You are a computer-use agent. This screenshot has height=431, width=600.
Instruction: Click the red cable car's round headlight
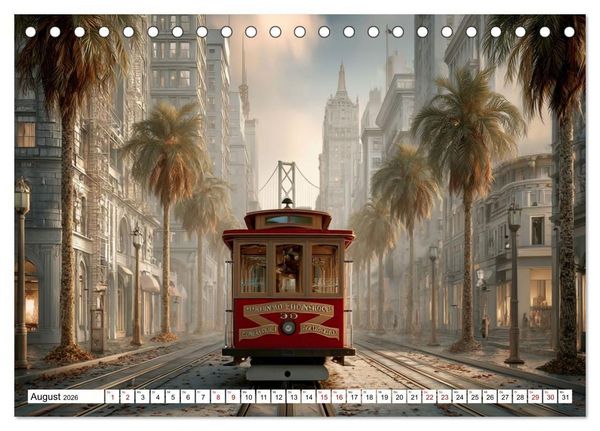[x=289, y=327]
